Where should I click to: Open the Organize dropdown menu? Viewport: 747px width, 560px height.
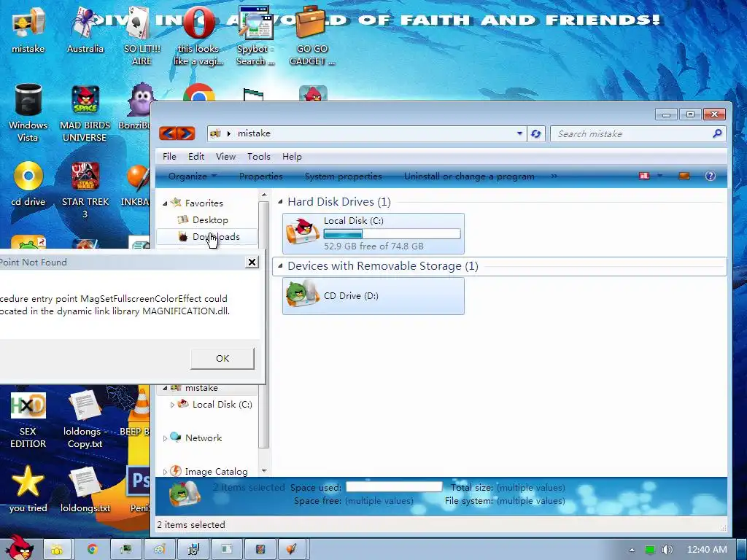(x=193, y=176)
